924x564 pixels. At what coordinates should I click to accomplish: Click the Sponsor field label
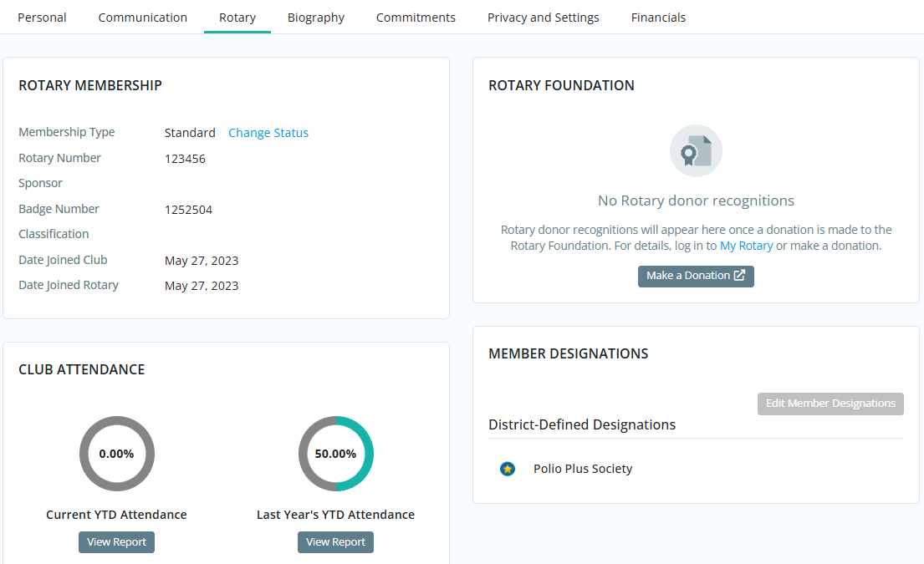(x=40, y=183)
